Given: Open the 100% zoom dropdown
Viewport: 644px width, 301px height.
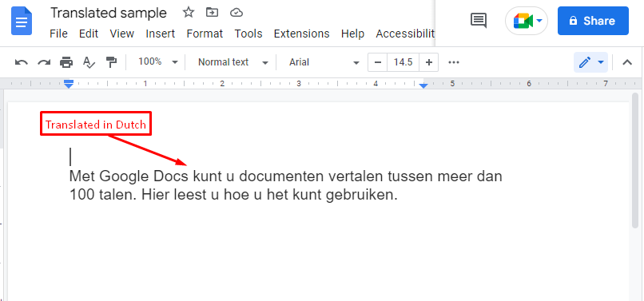Looking at the screenshot, I should click(158, 62).
